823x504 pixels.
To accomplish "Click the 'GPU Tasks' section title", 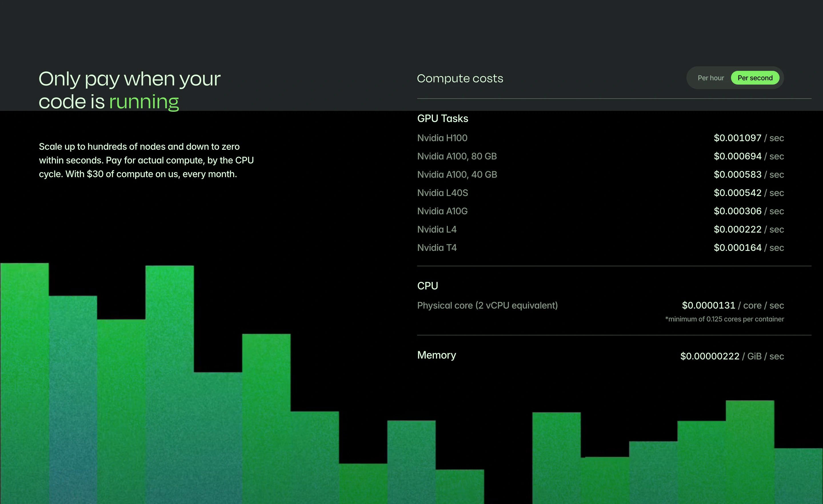I will (443, 118).
